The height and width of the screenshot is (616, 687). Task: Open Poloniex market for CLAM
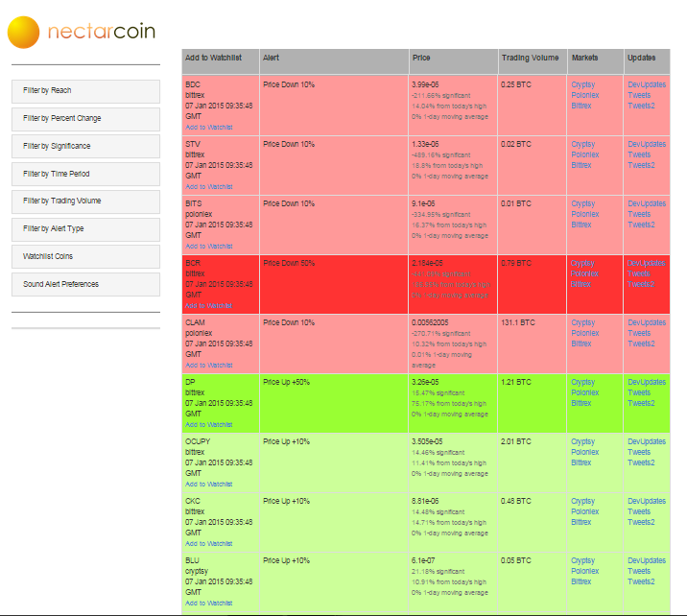tap(585, 333)
